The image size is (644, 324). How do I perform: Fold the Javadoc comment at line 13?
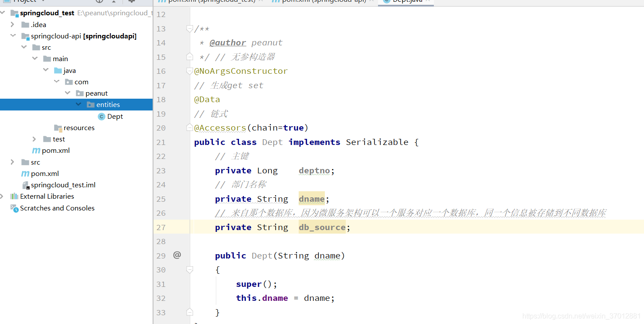coord(190,28)
